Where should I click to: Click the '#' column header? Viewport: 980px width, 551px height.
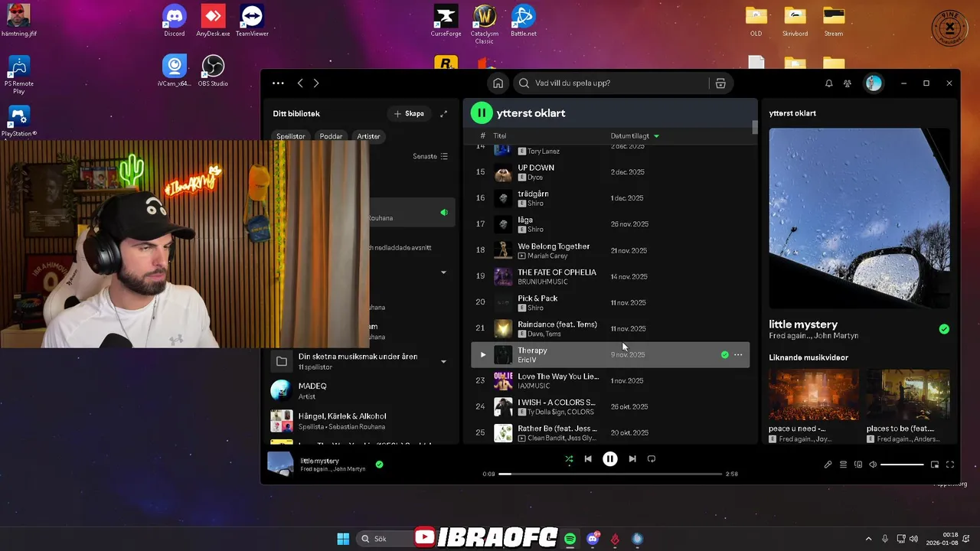[482, 135]
